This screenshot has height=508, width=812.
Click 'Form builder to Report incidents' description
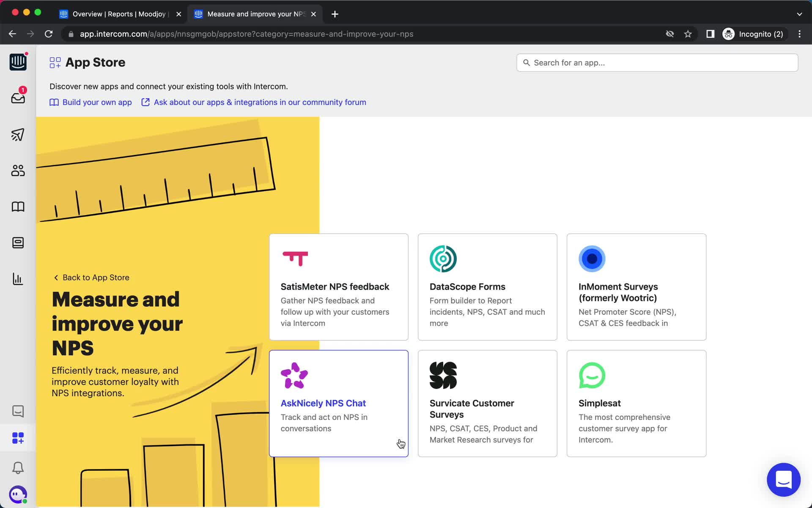(487, 312)
